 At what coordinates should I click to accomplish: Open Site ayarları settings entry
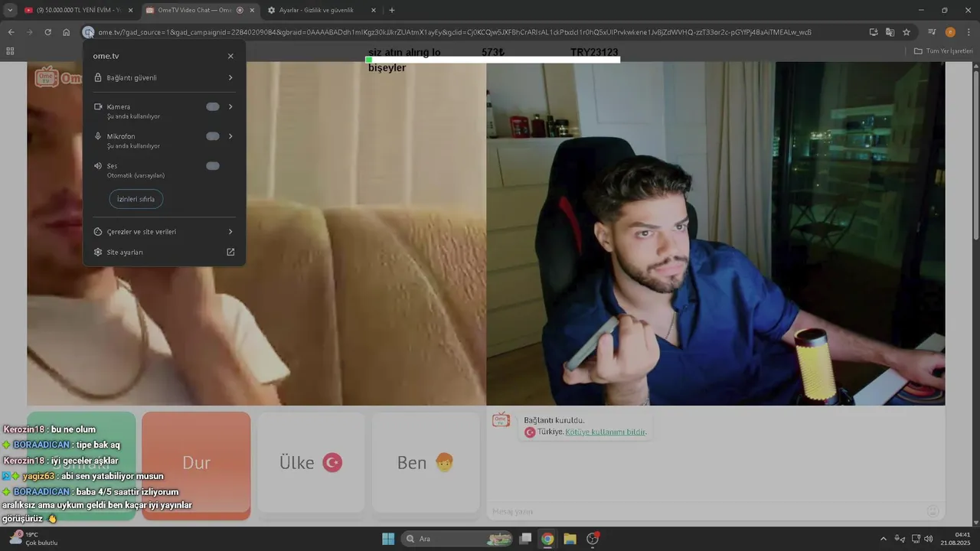164,252
